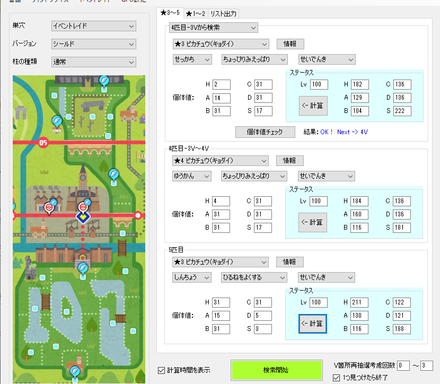Select feather den marker at map's bottom edge

75,371
